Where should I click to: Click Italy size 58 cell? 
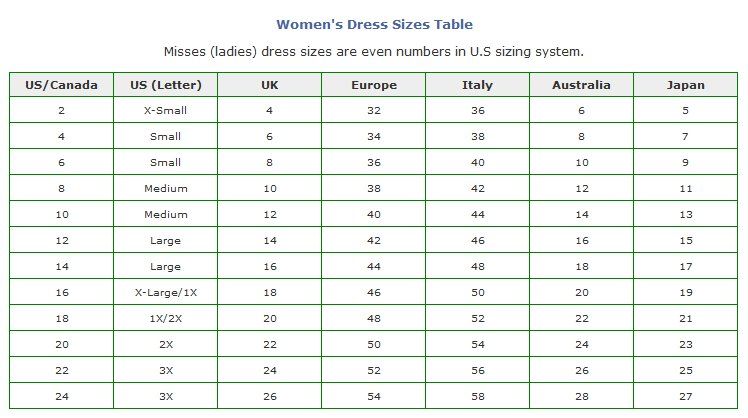click(x=478, y=397)
